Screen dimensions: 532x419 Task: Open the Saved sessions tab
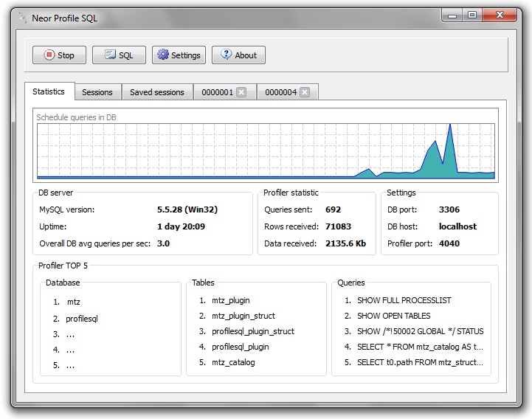click(x=157, y=92)
